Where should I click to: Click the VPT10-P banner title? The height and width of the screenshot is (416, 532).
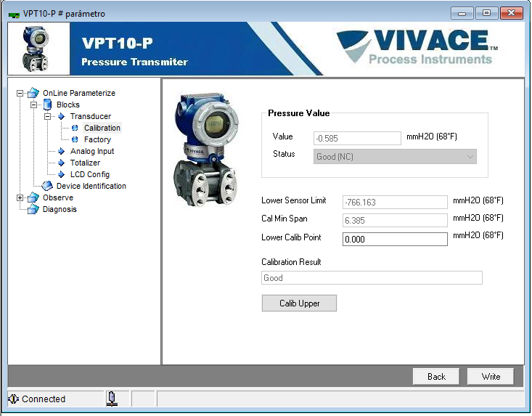click(x=118, y=43)
